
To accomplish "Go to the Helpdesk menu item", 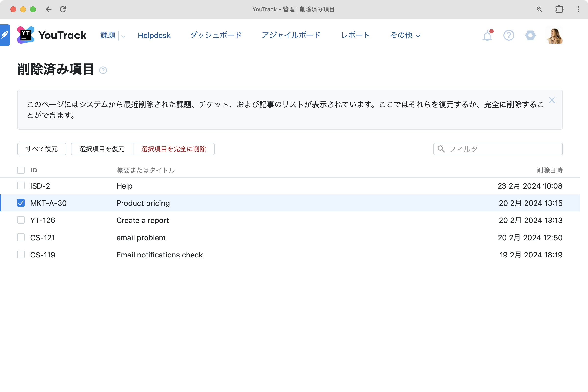I will click(154, 35).
